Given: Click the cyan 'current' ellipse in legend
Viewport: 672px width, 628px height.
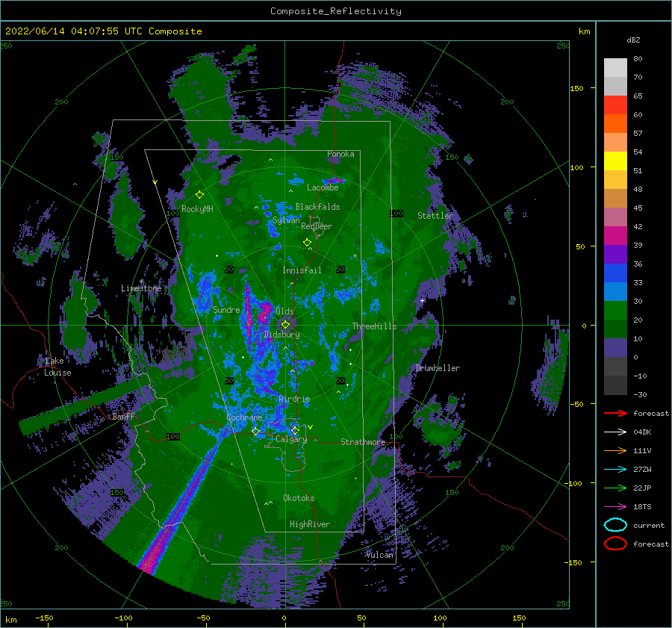Looking at the screenshot, I should 615,525.
